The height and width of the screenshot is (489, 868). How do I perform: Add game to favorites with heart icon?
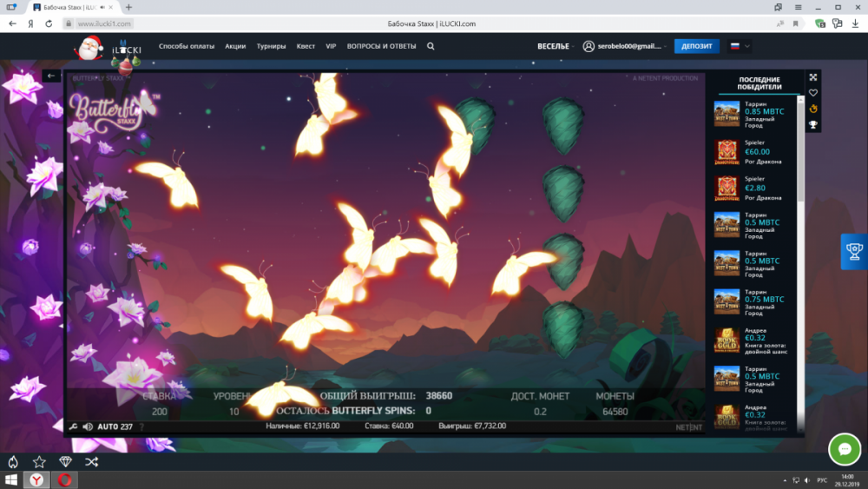coord(813,93)
